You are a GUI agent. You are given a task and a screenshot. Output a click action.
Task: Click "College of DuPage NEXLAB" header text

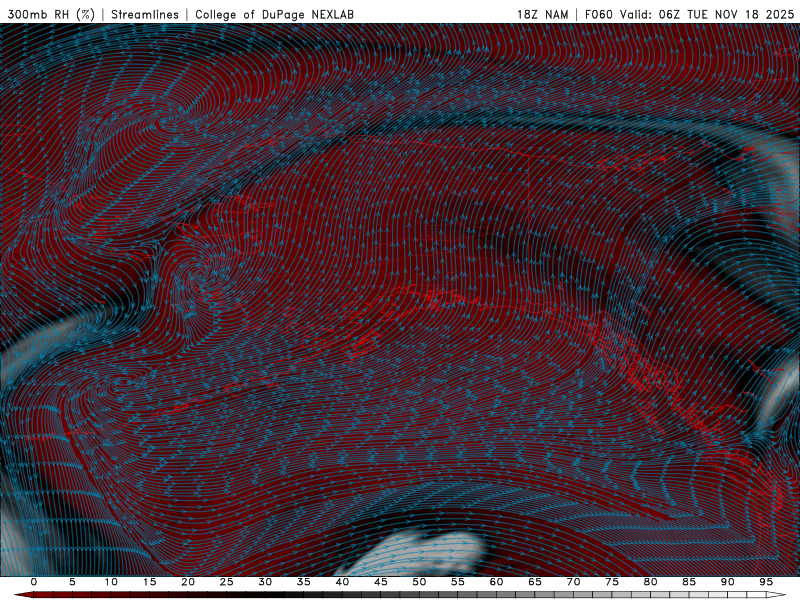pos(274,14)
